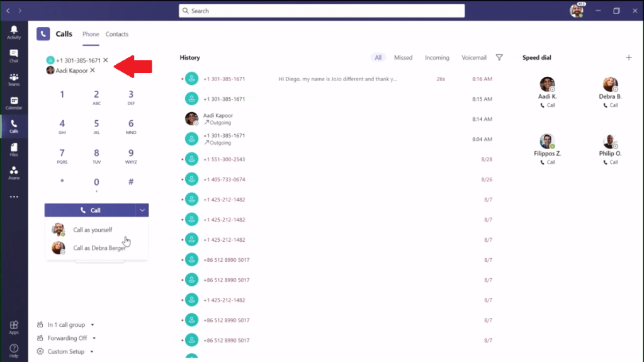The image size is (644, 362).
Task: Remove Aadi Kapoor from the dial list
Action: pos(93,71)
